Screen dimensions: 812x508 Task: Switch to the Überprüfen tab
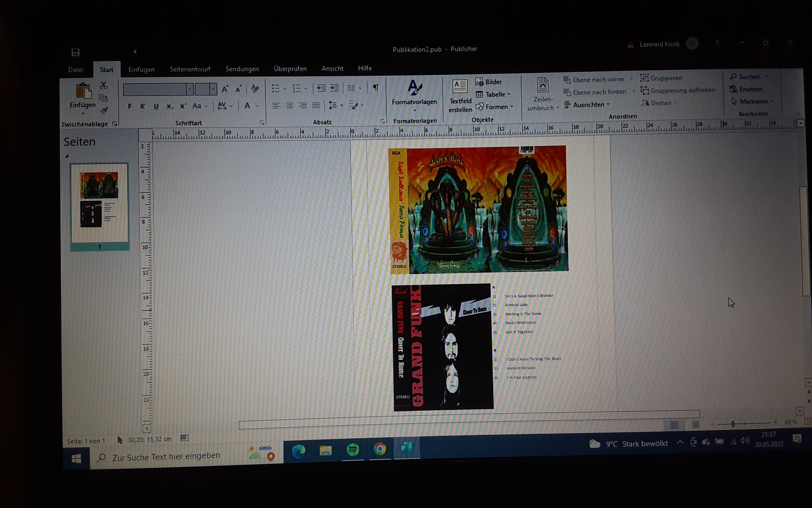coord(290,68)
